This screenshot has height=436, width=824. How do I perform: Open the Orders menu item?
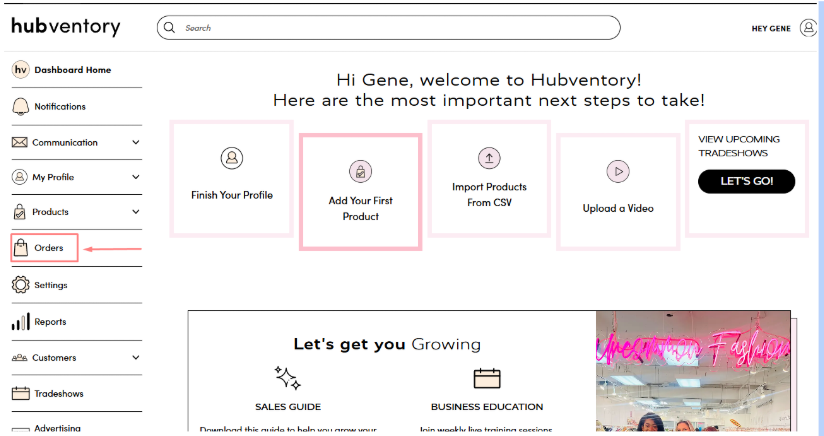point(49,247)
